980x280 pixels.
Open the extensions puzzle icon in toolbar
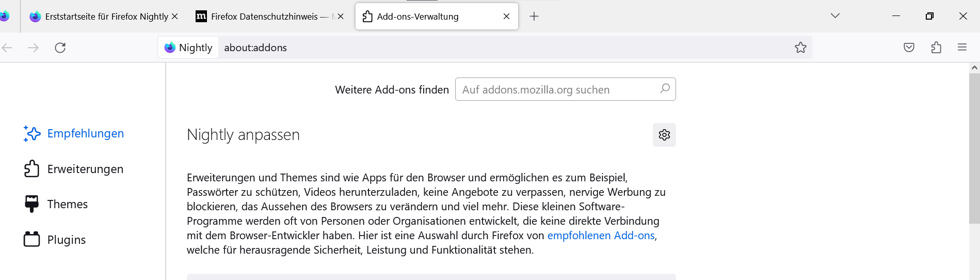[936, 48]
